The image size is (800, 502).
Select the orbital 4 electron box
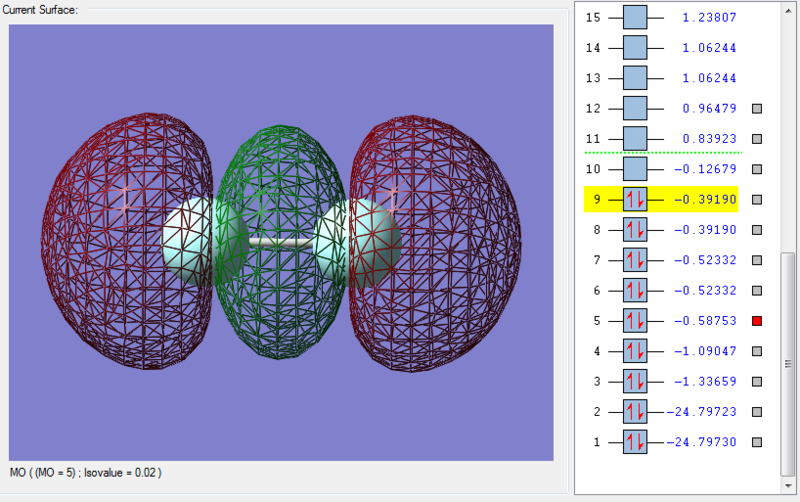[635, 351]
